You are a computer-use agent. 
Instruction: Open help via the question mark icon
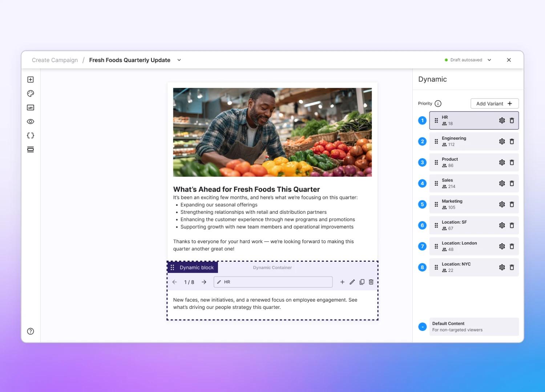point(30,331)
